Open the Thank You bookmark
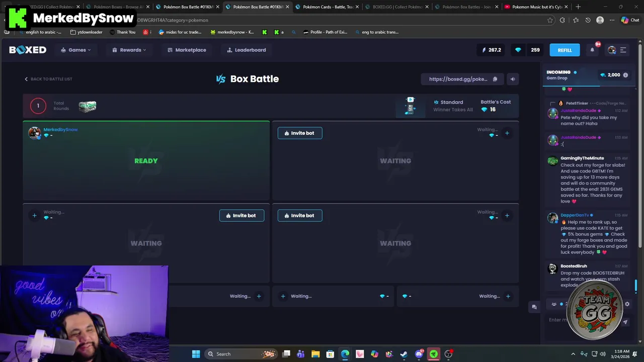644x362 pixels. (122, 32)
